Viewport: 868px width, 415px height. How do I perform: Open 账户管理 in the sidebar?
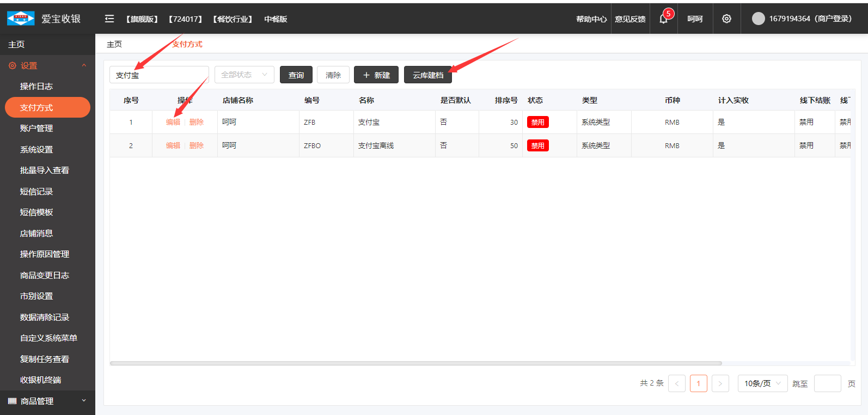click(36, 129)
